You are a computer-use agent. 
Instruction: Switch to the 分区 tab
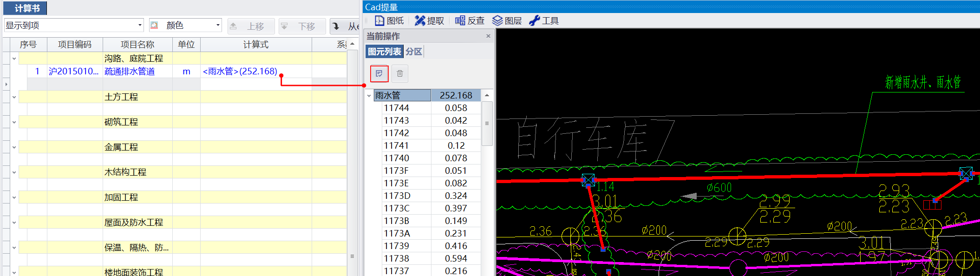[x=414, y=52]
